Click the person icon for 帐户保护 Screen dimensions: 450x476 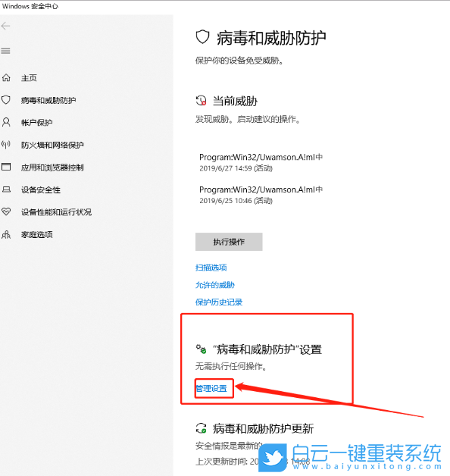(x=6, y=122)
